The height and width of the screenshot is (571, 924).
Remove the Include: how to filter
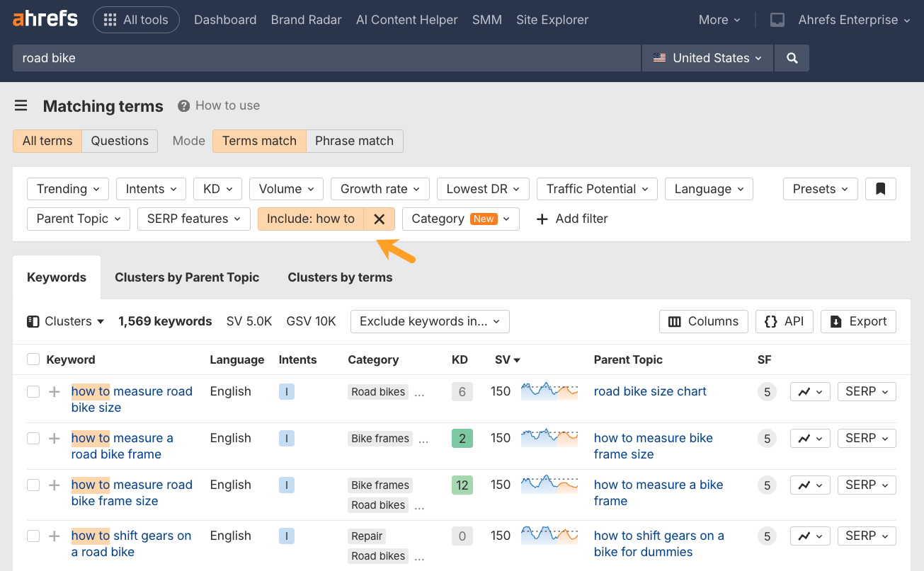pos(379,219)
